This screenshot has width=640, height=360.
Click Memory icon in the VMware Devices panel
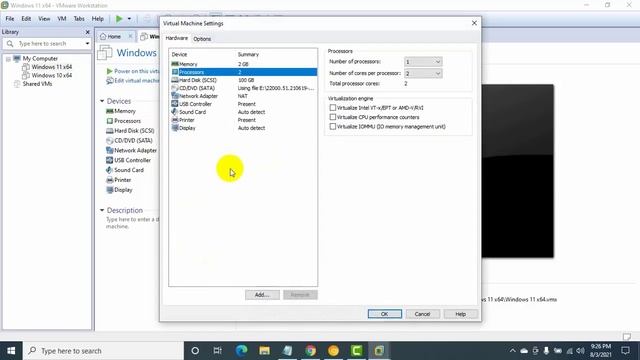109,111
